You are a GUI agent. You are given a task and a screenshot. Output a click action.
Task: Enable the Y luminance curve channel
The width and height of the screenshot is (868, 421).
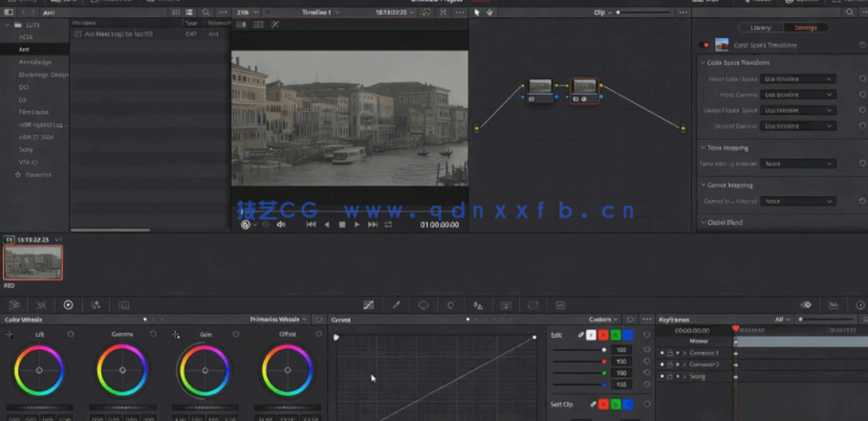point(591,335)
